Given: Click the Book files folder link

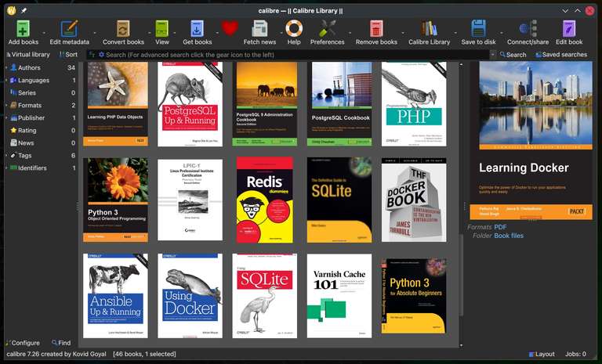Looking at the screenshot, I should [508, 236].
